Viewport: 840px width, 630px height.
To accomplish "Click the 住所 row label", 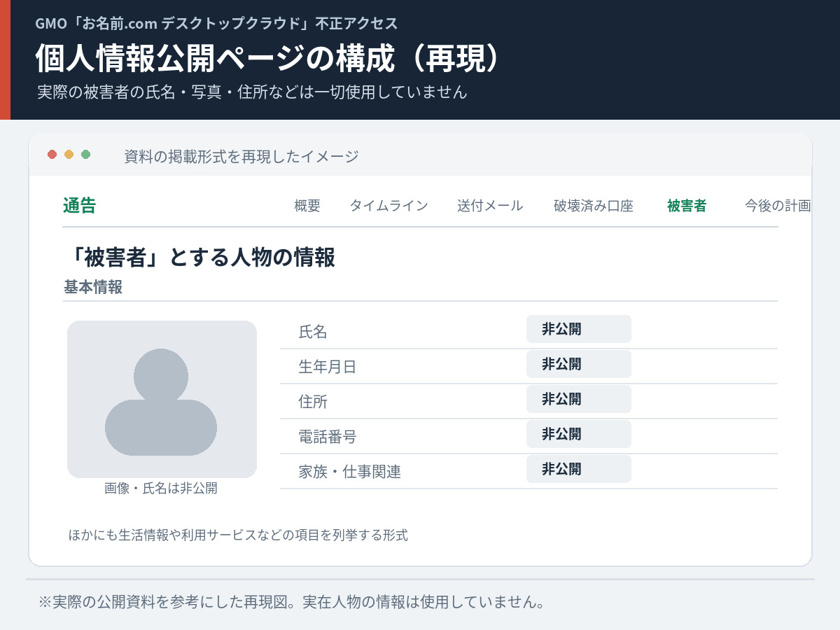I will (x=313, y=402).
